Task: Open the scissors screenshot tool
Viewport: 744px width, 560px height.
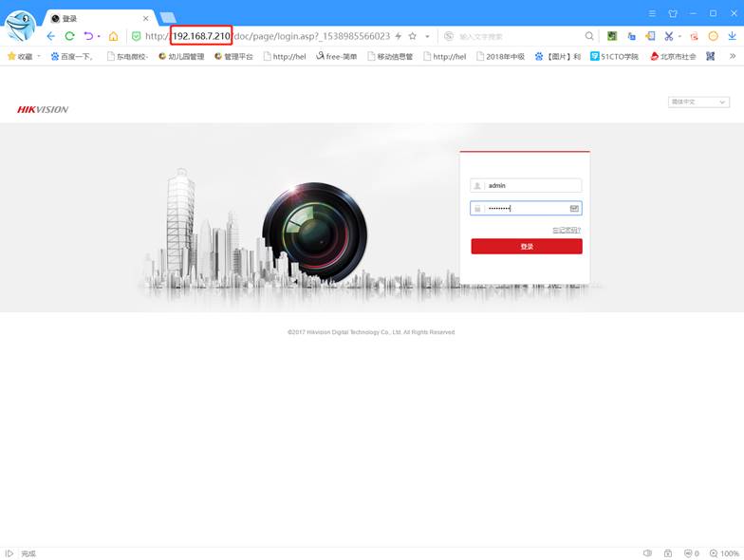Action: point(668,36)
